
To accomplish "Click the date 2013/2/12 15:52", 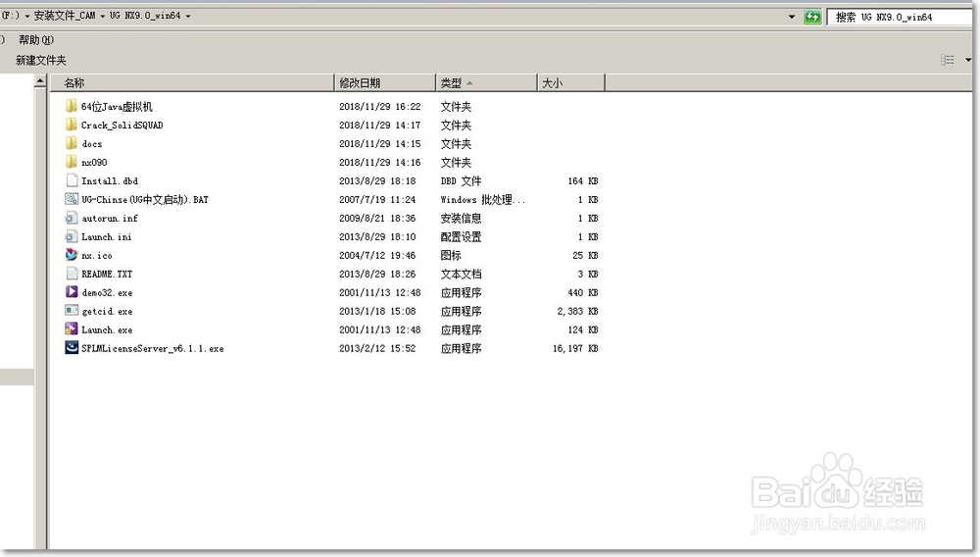I will click(377, 349).
